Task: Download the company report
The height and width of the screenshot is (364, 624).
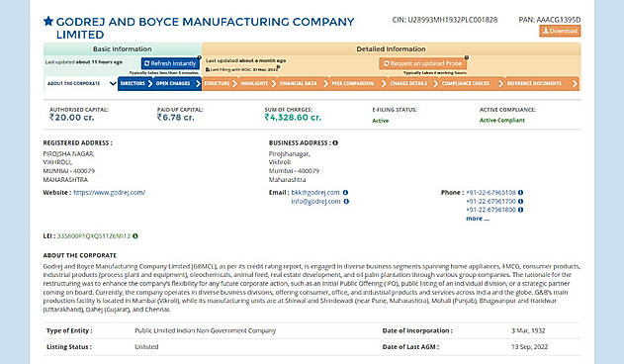Action: click(560, 31)
